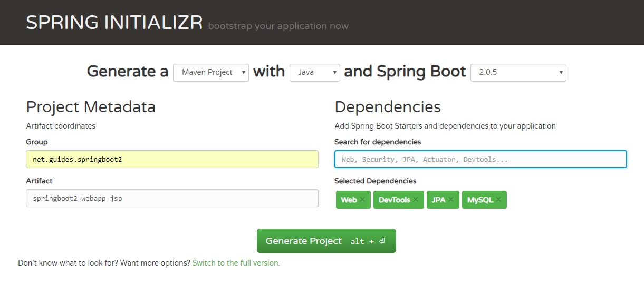
Task: Click the Generate Project button
Action: tap(326, 241)
